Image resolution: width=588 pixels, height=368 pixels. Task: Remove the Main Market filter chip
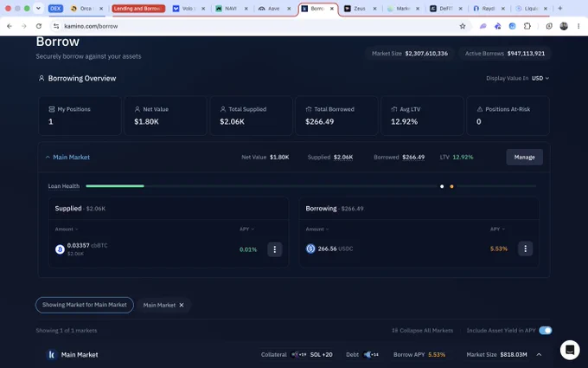tap(182, 305)
